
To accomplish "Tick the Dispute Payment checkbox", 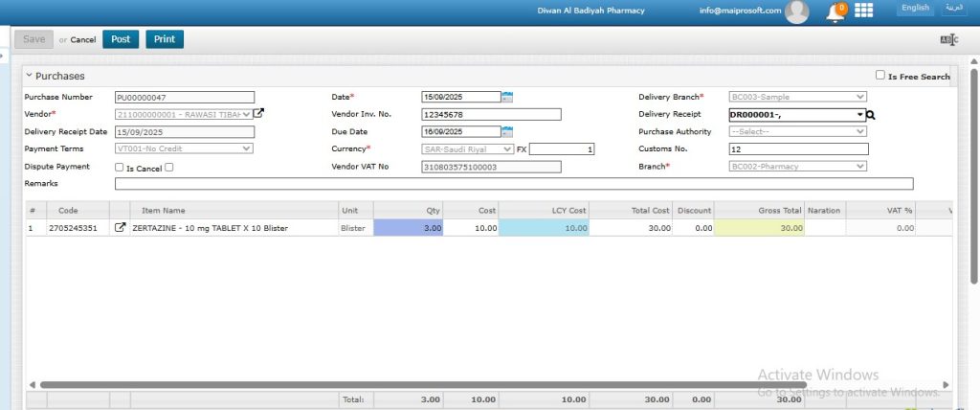I will click(119, 167).
